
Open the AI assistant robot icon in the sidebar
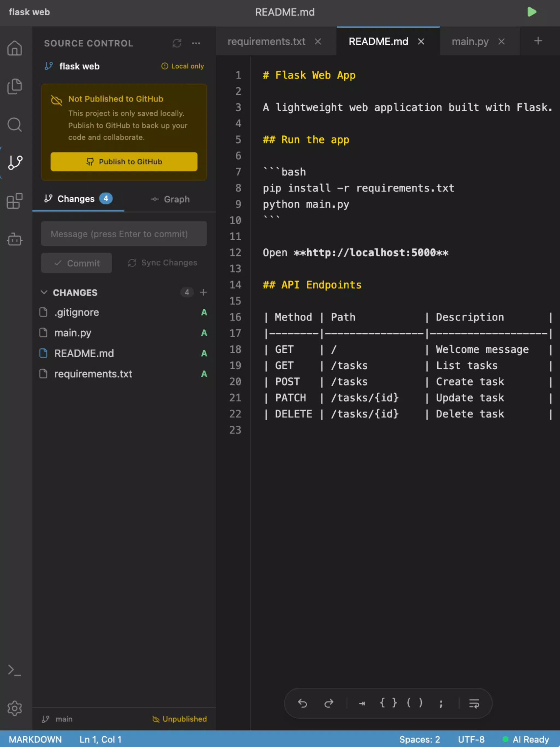coord(14,239)
